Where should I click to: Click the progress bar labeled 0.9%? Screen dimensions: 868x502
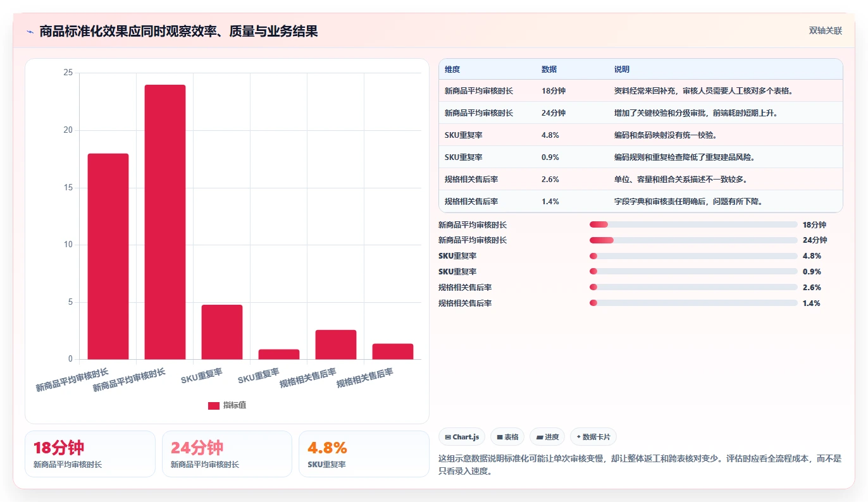[693, 272]
